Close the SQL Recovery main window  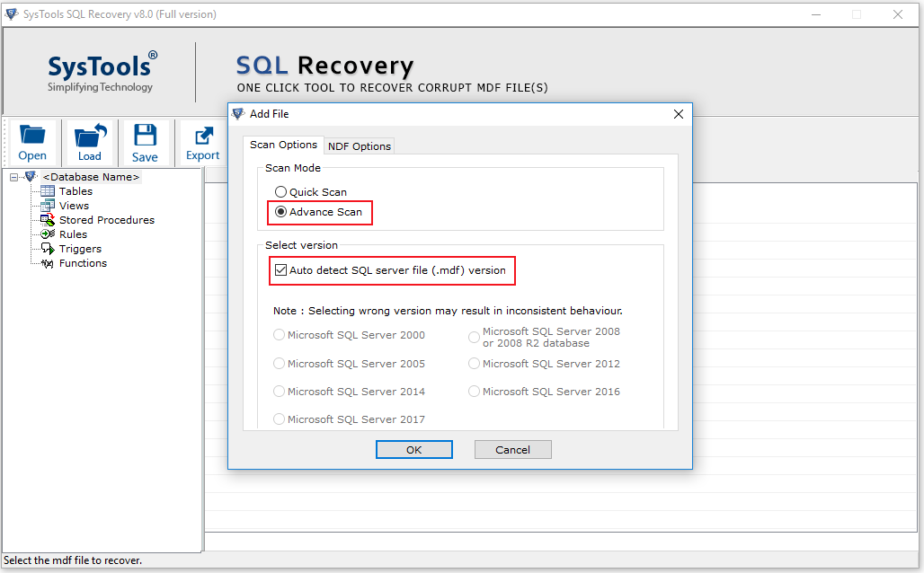click(x=897, y=14)
